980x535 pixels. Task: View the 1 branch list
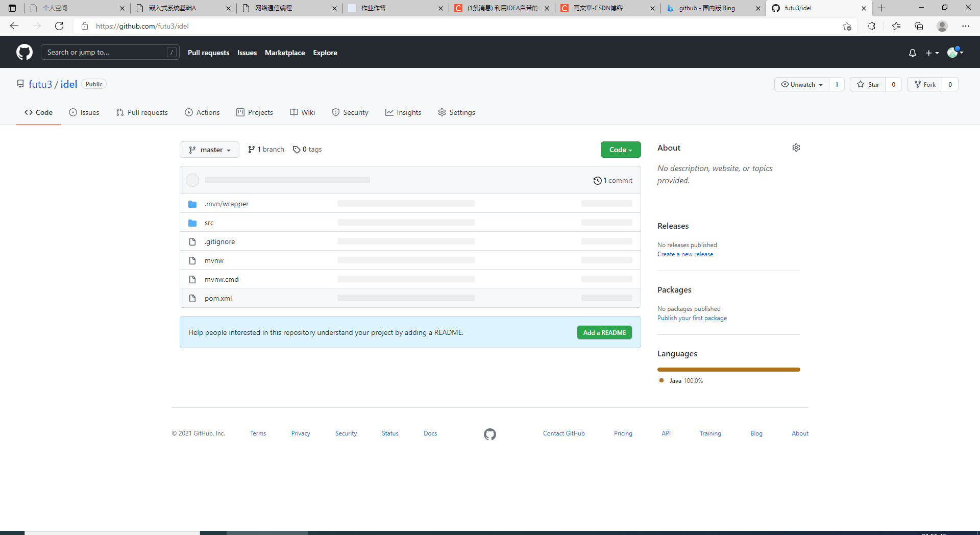pyautogui.click(x=266, y=149)
